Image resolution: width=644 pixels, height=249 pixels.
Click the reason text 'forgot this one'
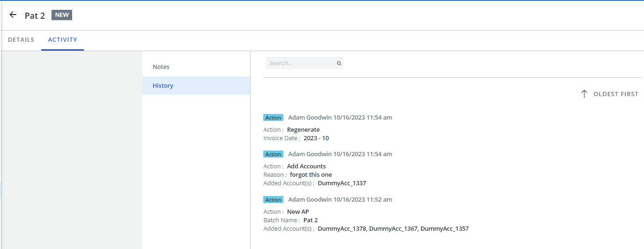coord(311,175)
